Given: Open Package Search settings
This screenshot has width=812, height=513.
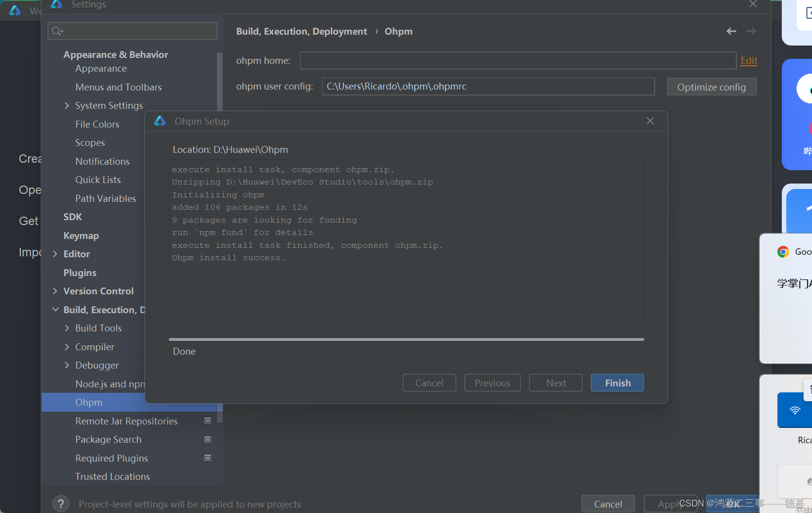Looking at the screenshot, I should click(108, 439).
